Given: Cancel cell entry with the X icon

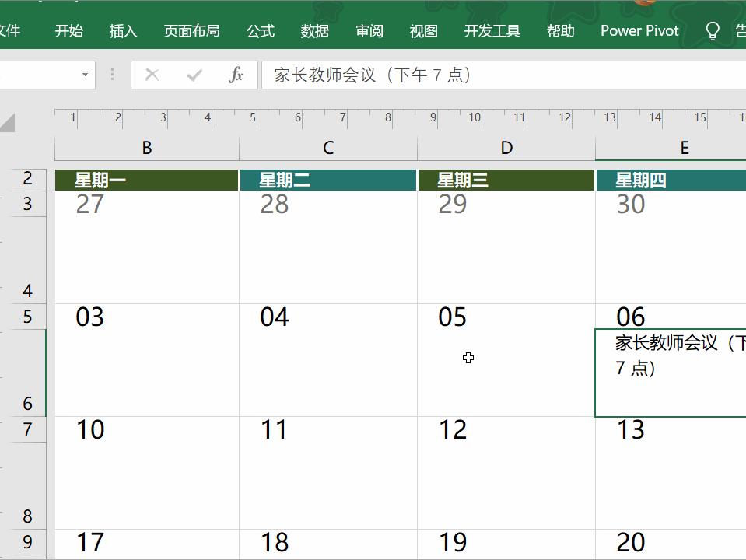Looking at the screenshot, I should [152, 75].
